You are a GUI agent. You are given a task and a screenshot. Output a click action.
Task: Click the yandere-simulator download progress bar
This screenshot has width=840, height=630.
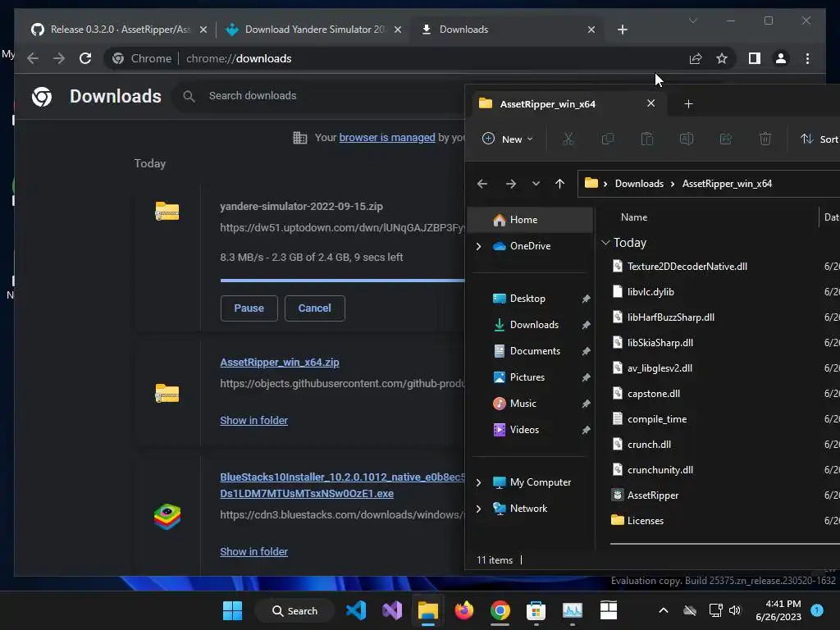(342, 281)
